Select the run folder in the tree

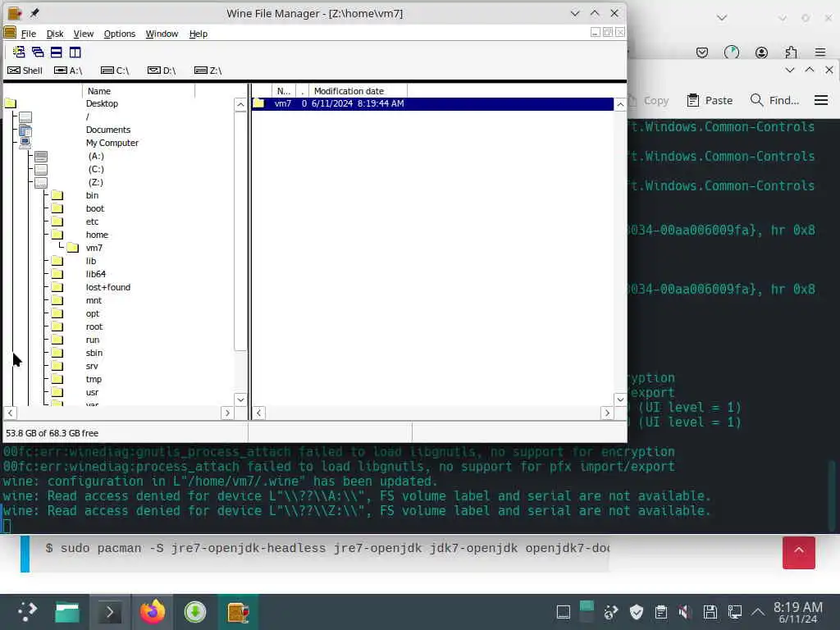click(x=57, y=340)
